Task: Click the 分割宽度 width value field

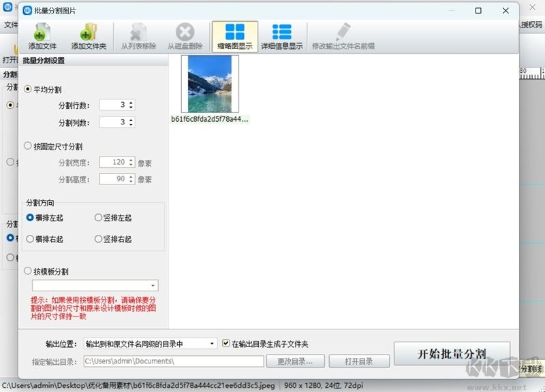Action: point(116,163)
